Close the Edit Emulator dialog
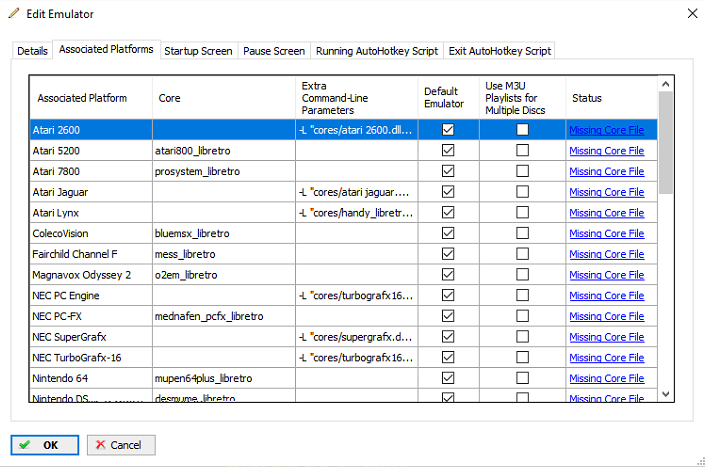Screen dimensions: 705x467 pos(692,13)
